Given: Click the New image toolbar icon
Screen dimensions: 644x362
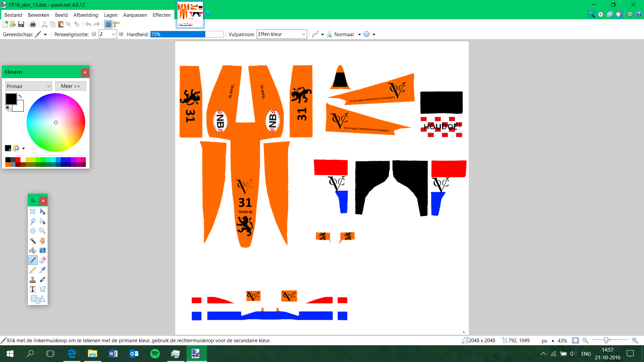Looking at the screenshot, I should 5,24.
